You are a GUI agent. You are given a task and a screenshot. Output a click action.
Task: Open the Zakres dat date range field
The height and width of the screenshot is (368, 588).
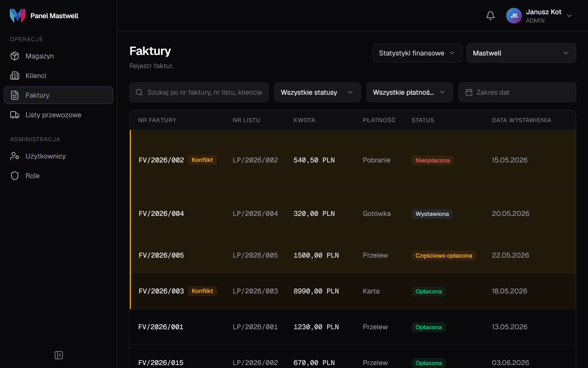click(517, 92)
